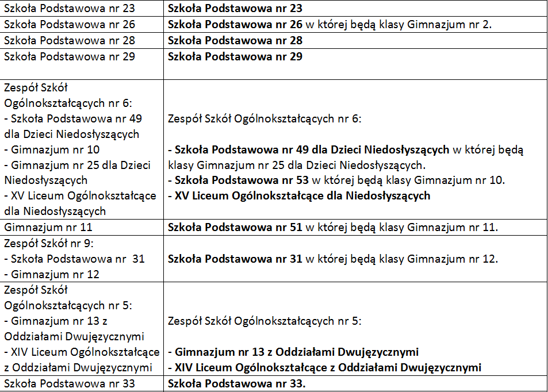The image size is (548, 392).
Task: Click "Zespół Szkół Ogólnokształcących nr 6:" in right column
Action: tap(265, 119)
